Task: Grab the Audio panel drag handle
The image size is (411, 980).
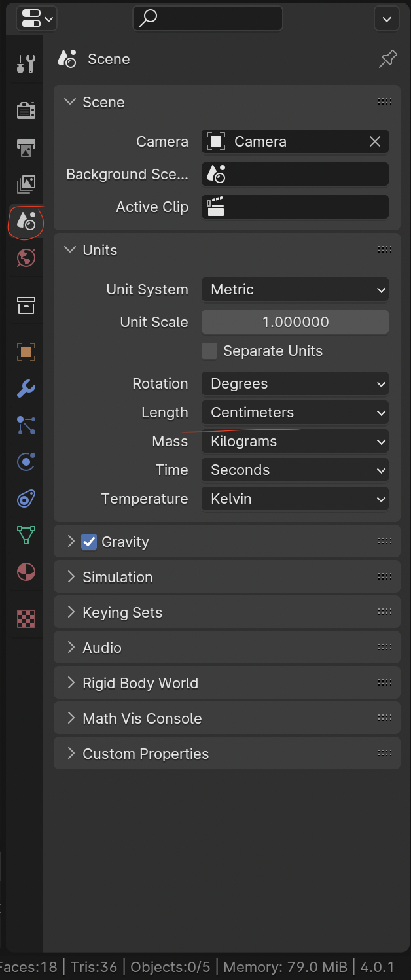Action: (x=385, y=647)
